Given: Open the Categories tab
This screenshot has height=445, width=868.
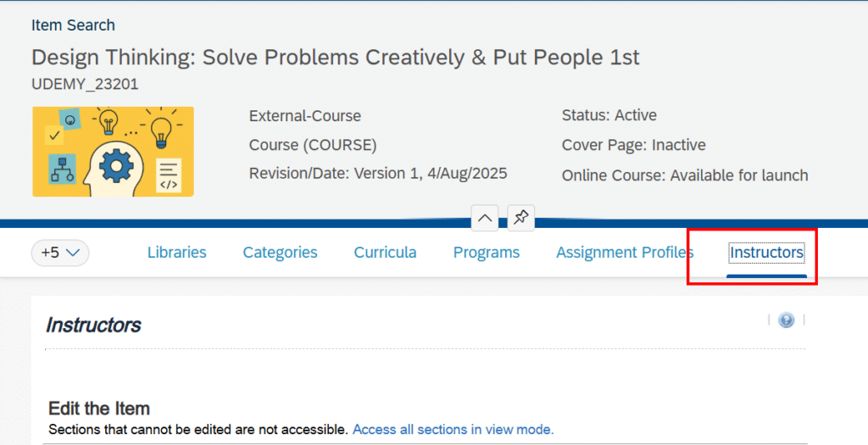Looking at the screenshot, I should click(280, 253).
